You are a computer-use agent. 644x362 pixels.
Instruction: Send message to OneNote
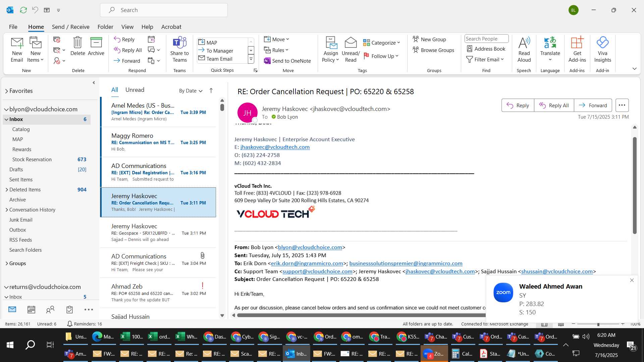(x=287, y=61)
